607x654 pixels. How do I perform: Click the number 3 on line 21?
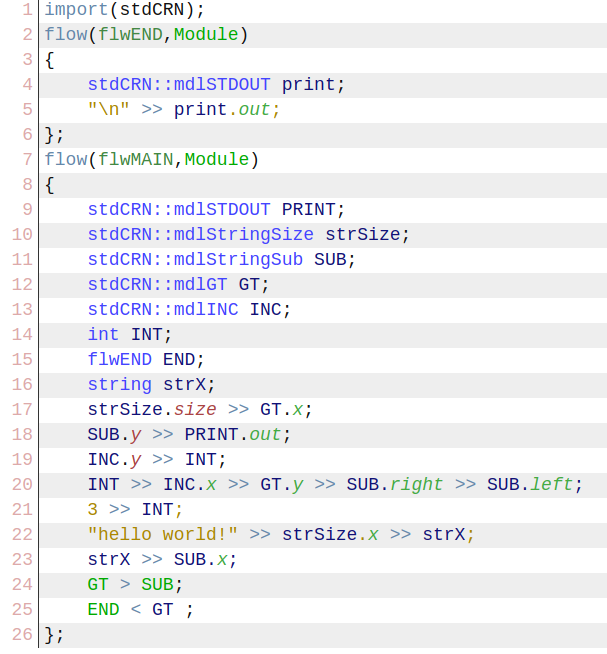pyautogui.click(x=93, y=510)
